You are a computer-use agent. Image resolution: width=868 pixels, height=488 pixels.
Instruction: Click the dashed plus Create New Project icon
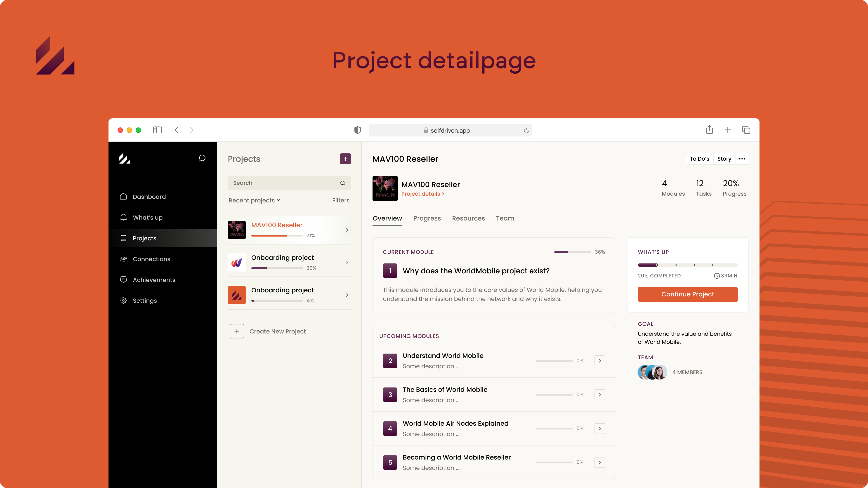tap(237, 331)
